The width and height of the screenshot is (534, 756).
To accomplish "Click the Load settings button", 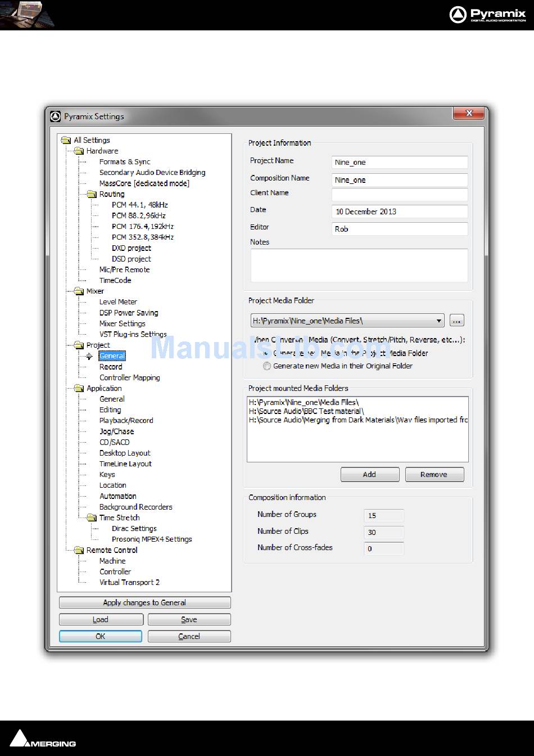I will click(101, 619).
